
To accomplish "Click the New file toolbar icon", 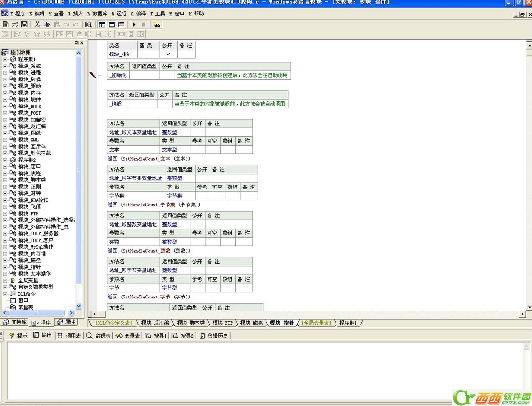I will point(6,24).
